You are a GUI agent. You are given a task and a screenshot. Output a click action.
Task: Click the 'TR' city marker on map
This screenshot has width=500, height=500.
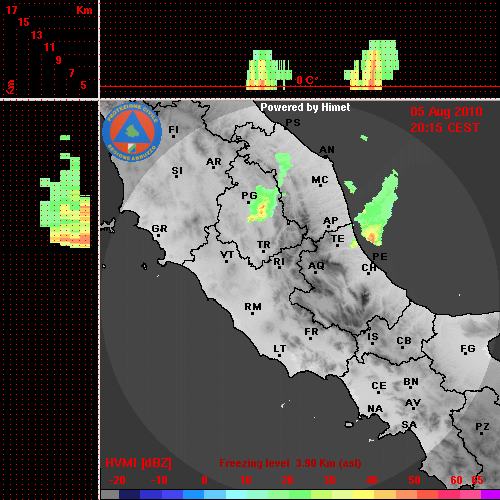click(264, 246)
